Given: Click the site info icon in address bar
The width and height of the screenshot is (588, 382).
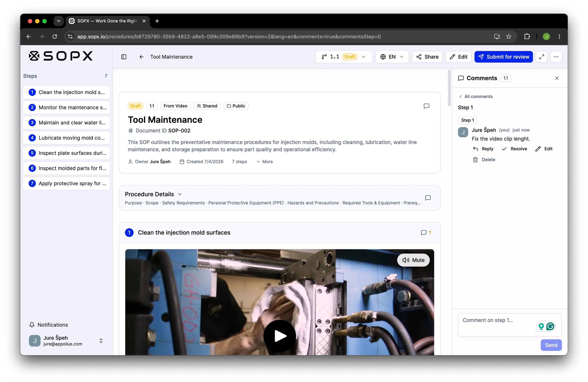Looking at the screenshot, I should coord(70,37).
